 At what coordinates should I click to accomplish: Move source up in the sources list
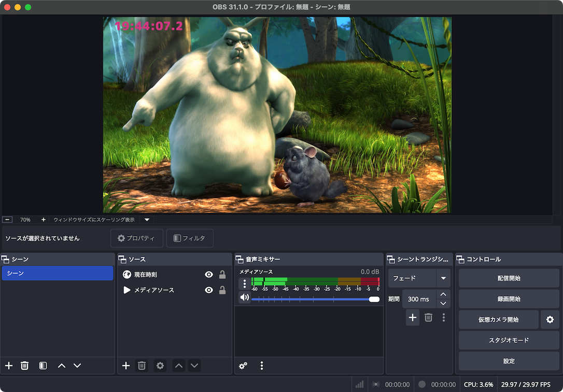179,366
